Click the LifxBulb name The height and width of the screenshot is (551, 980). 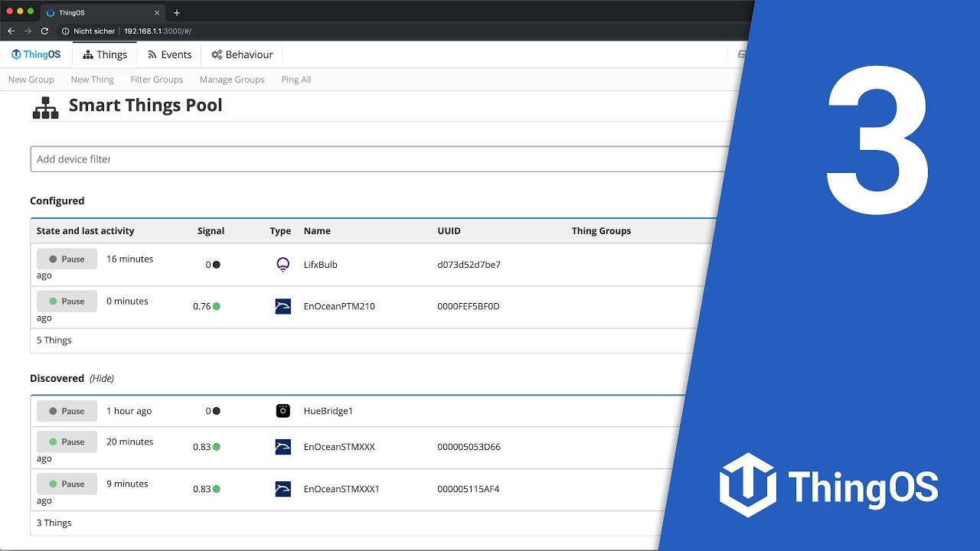click(321, 265)
